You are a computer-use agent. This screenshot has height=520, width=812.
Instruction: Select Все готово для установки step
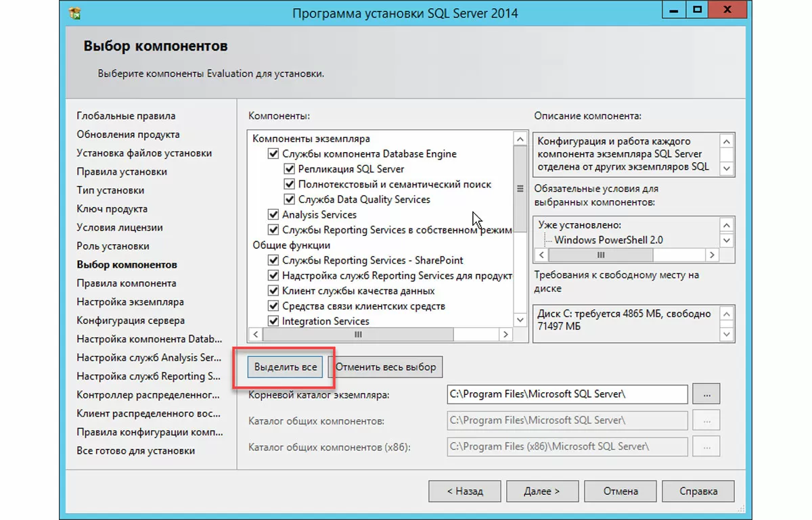click(135, 450)
